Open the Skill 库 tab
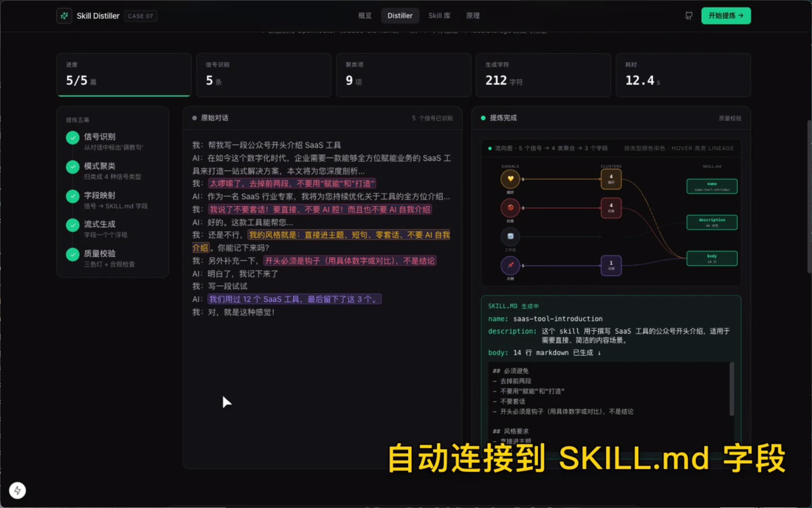The width and height of the screenshot is (812, 508). click(x=440, y=16)
